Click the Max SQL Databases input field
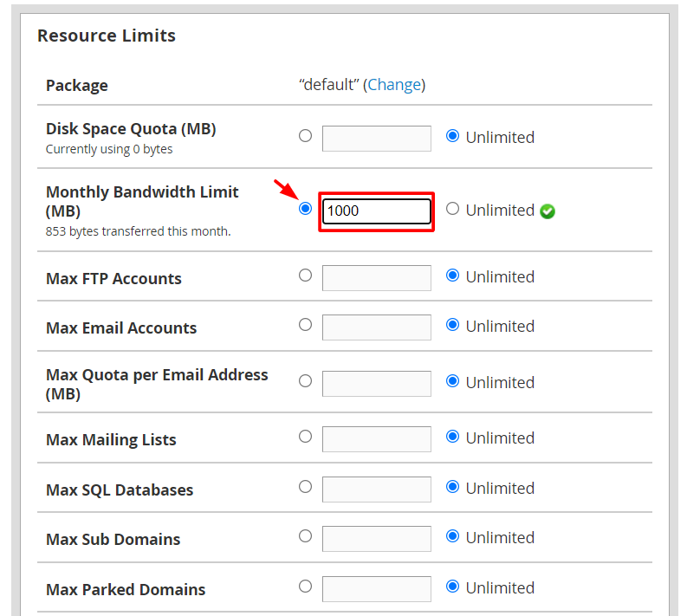This screenshot has width=687, height=616. tap(376, 489)
